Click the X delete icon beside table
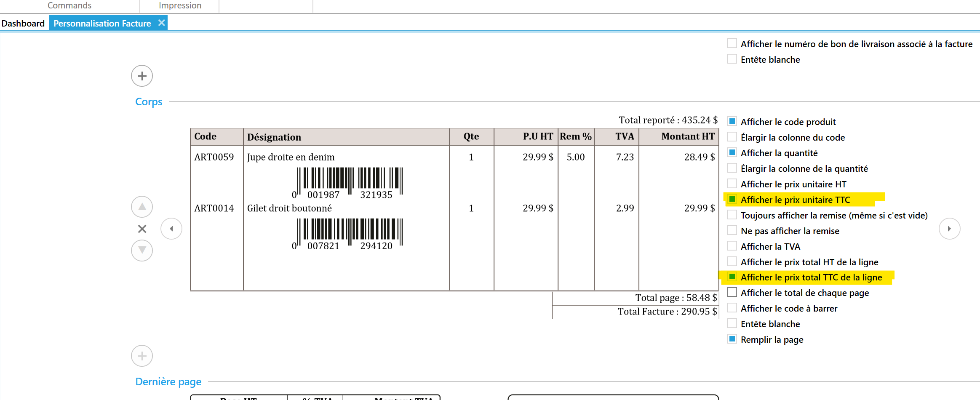 142,229
